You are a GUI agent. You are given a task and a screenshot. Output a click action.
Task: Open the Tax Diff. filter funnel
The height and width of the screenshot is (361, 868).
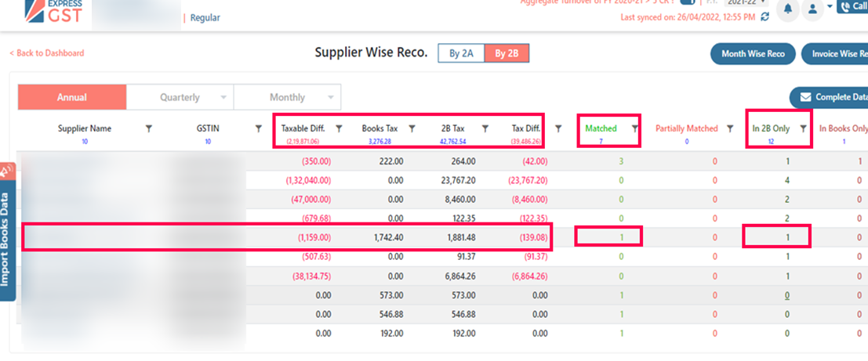coord(558,128)
